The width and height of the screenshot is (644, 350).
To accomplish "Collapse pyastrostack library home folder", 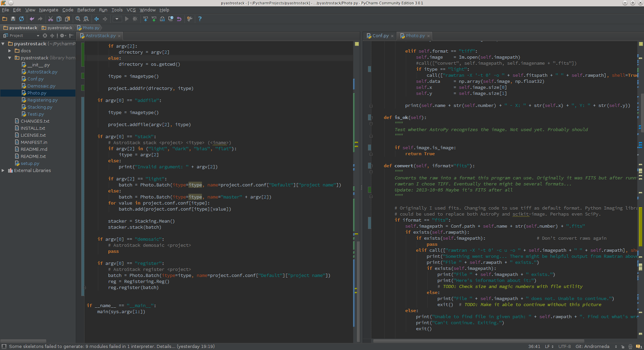I will tap(10, 58).
